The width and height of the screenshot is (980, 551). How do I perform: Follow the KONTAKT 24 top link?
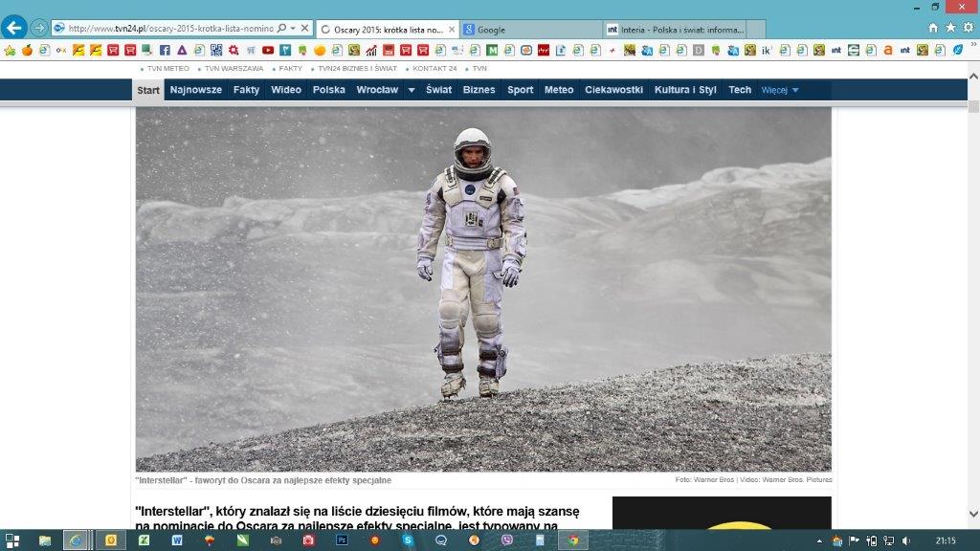[x=434, y=69]
